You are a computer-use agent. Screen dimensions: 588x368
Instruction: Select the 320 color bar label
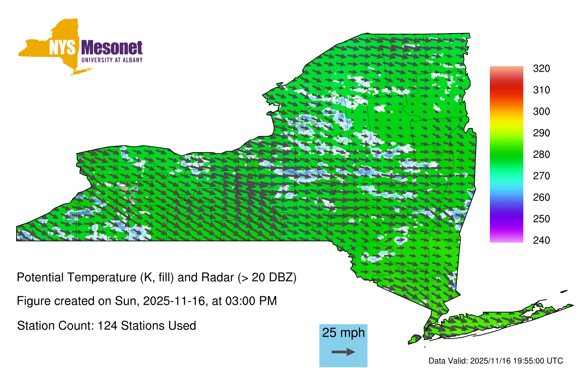[541, 68]
